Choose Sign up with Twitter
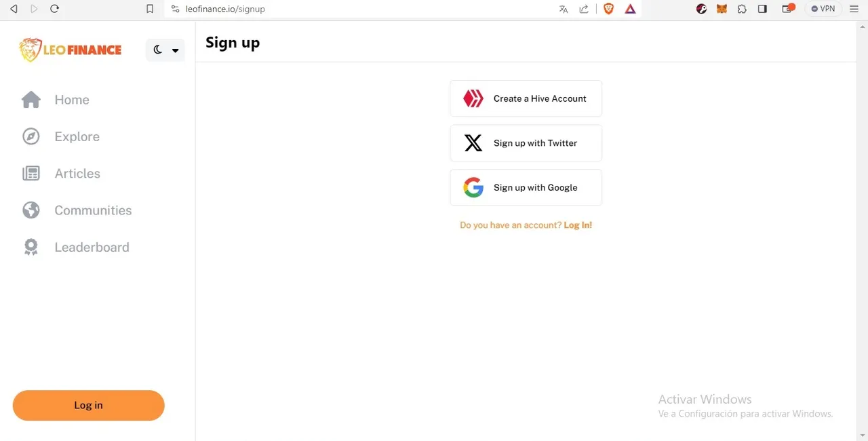868x441 pixels. (x=526, y=143)
